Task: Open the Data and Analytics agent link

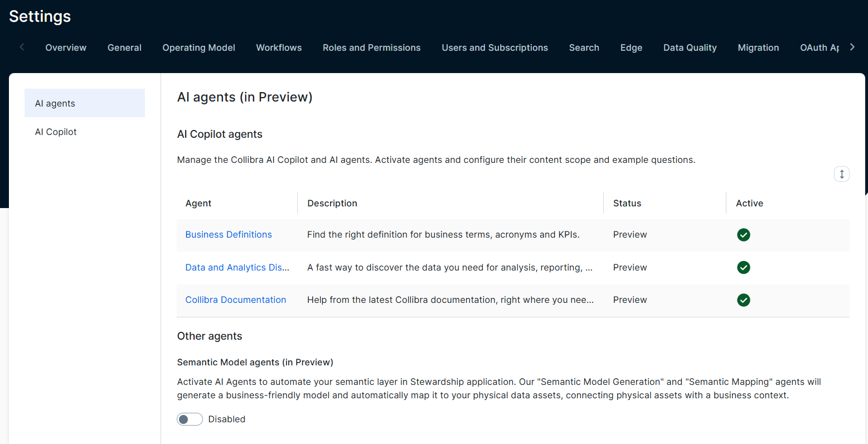Action: click(x=237, y=268)
